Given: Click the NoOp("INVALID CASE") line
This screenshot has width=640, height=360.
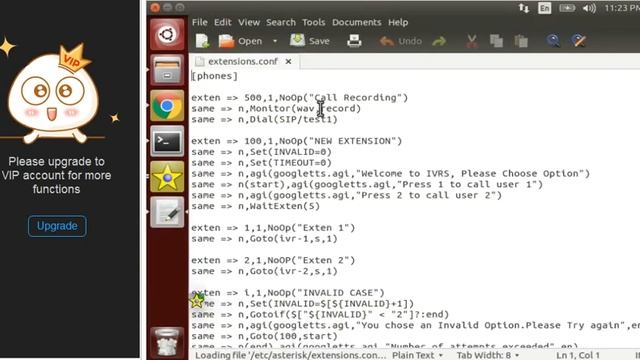Looking at the screenshot, I should [x=288, y=293].
